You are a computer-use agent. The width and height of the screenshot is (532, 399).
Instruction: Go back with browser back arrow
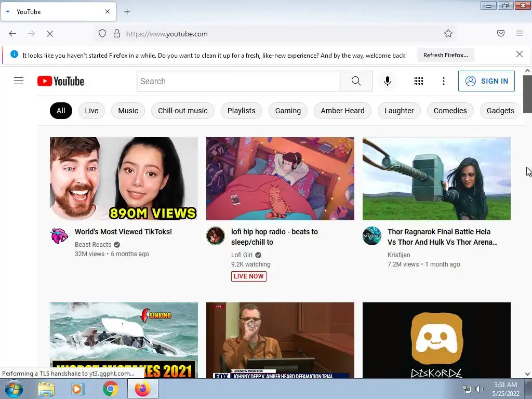coord(12,34)
